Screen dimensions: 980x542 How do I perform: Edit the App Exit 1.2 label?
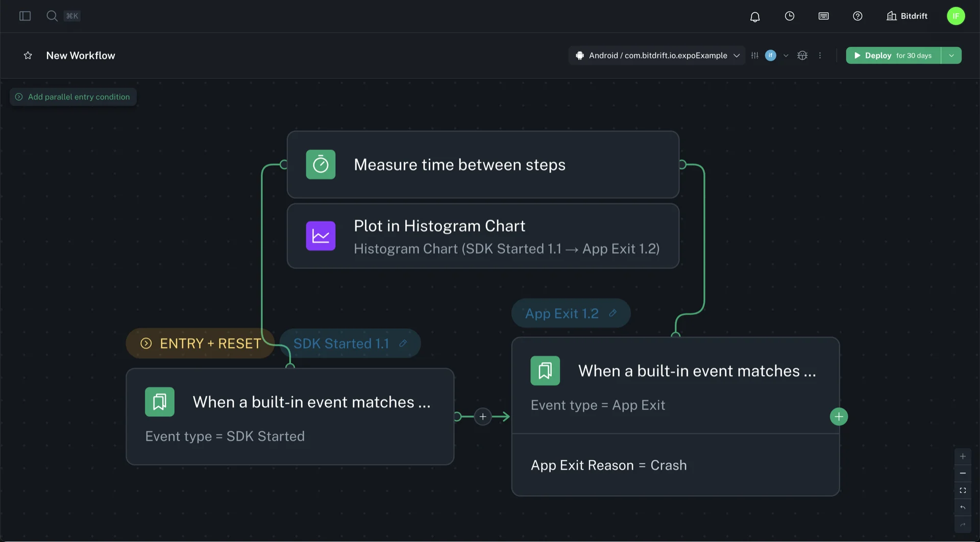pos(612,313)
